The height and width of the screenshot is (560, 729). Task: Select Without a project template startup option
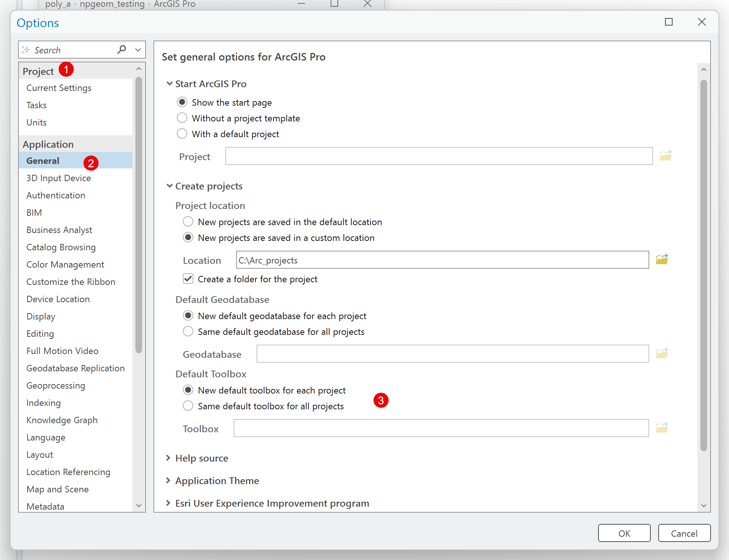click(x=182, y=118)
